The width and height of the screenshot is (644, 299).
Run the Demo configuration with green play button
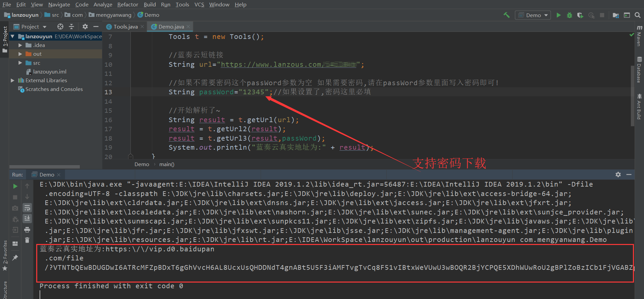[558, 15]
